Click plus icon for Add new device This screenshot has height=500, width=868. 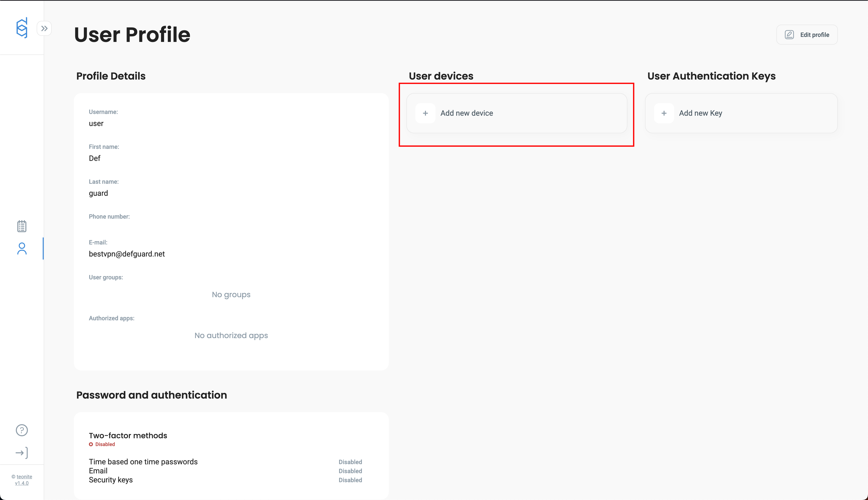click(425, 113)
